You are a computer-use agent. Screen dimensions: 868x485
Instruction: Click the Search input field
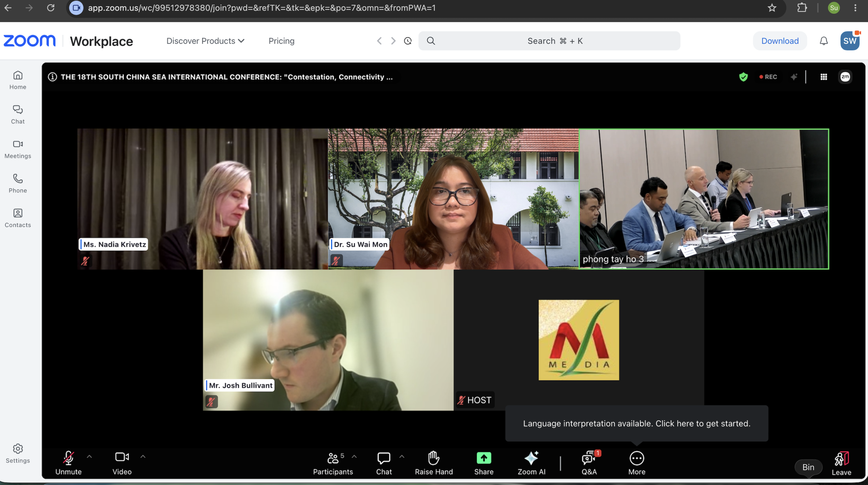pos(549,41)
